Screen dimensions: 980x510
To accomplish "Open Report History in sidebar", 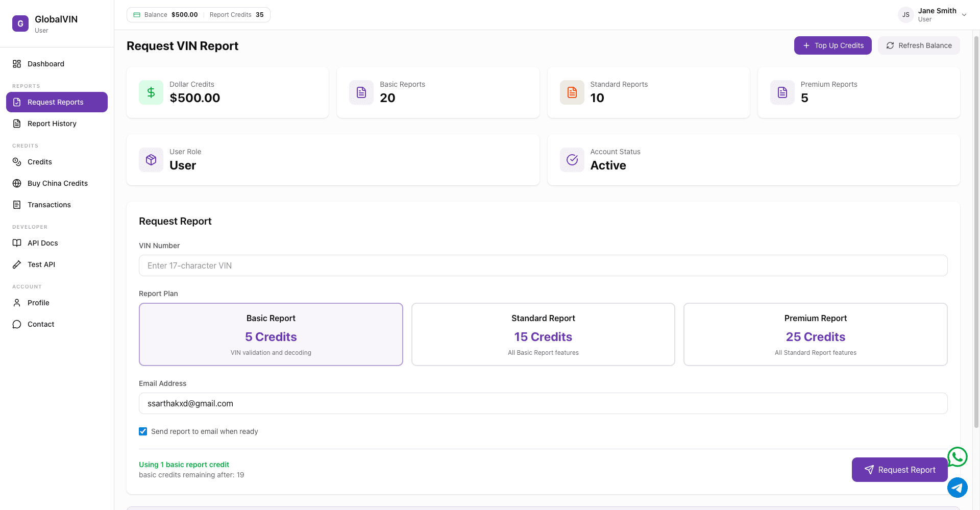I will 52,124.
